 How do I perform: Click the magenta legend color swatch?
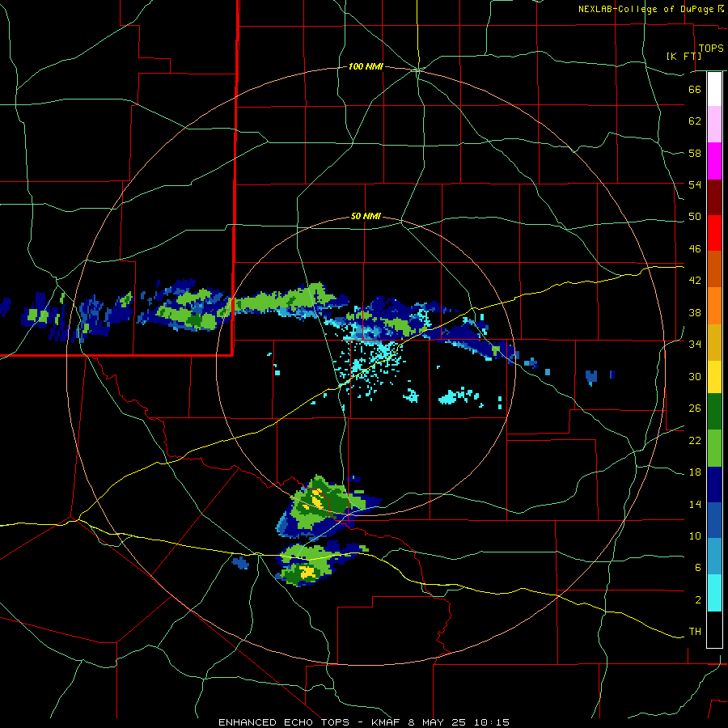(x=714, y=161)
